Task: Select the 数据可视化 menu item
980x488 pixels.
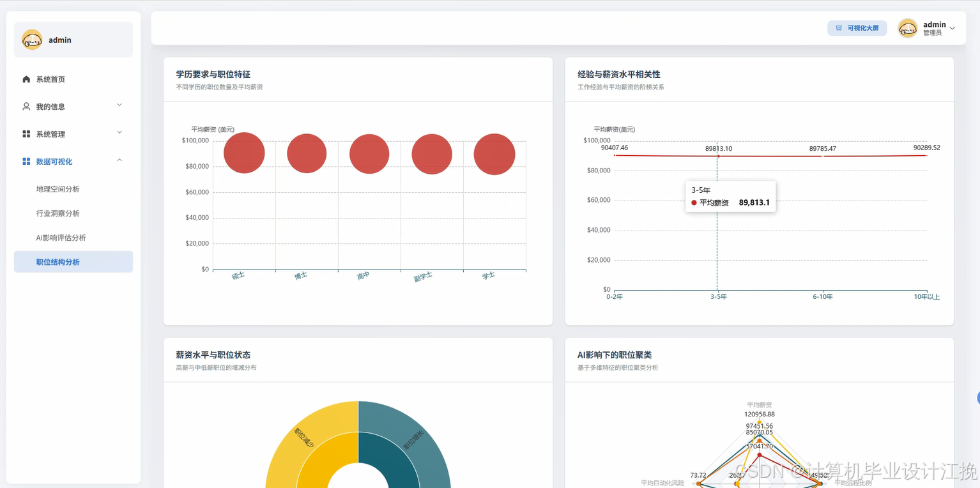Action: click(x=73, y=162)
